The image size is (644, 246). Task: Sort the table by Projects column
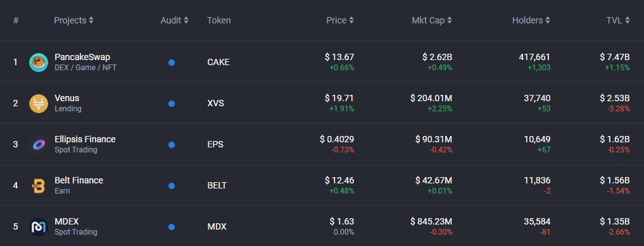point(74,20)
